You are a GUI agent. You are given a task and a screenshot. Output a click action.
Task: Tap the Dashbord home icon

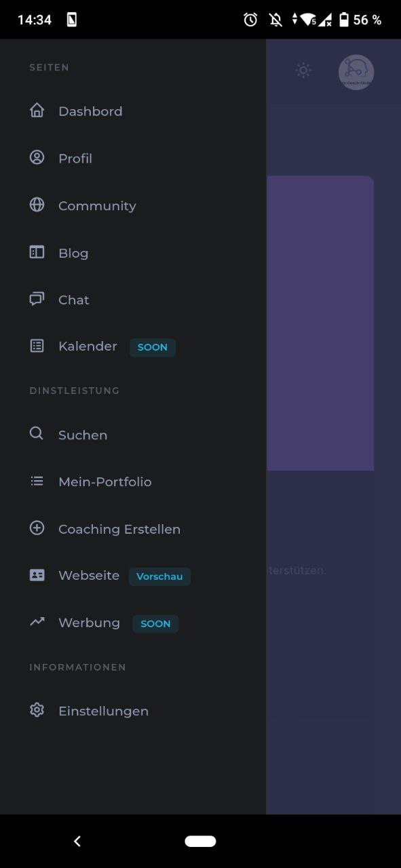click(x=37, y=111)
